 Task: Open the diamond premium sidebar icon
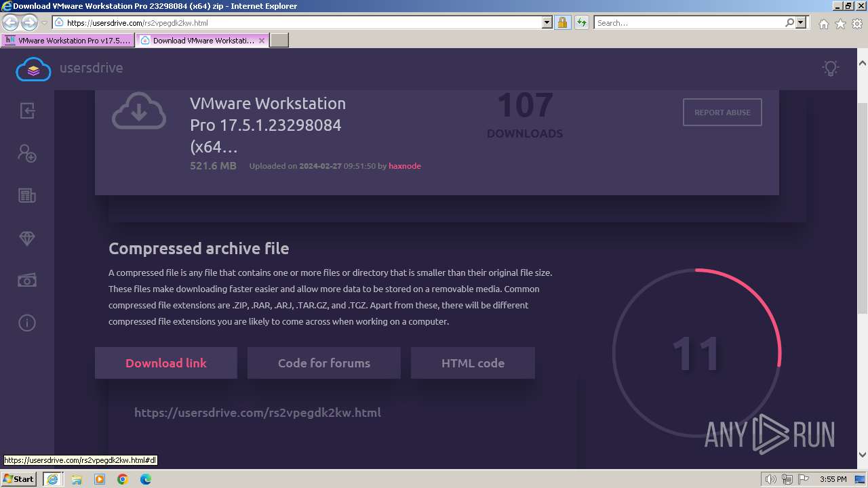click(27, 239)
